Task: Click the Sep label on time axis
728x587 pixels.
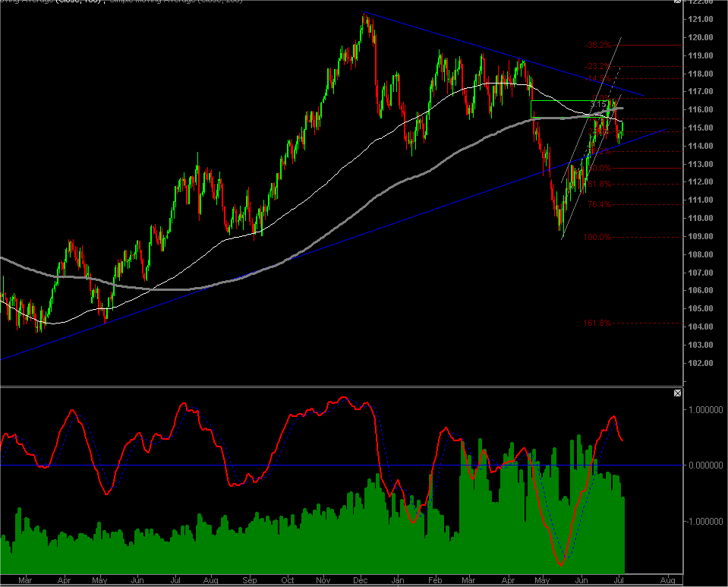Action: [250, 580]
